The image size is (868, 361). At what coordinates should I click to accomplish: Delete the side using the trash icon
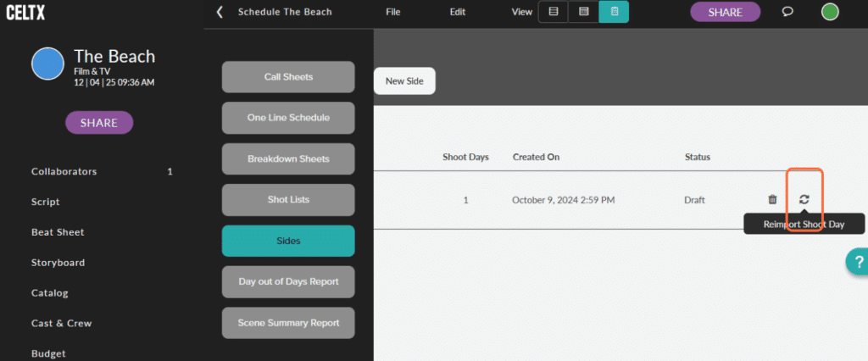click(x=773, y=199)
